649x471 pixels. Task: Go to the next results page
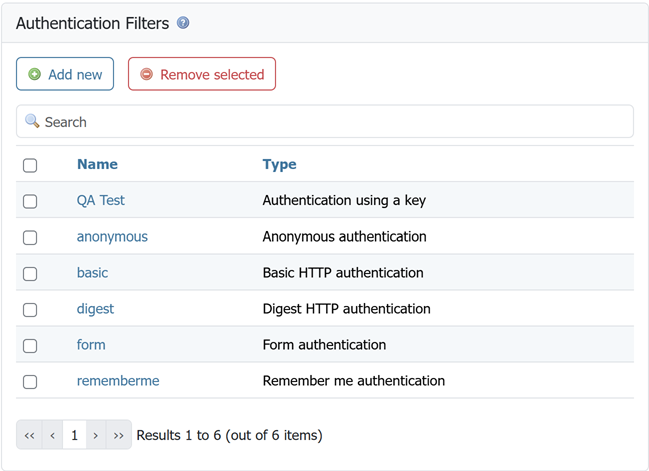click(x=96, y=435)
